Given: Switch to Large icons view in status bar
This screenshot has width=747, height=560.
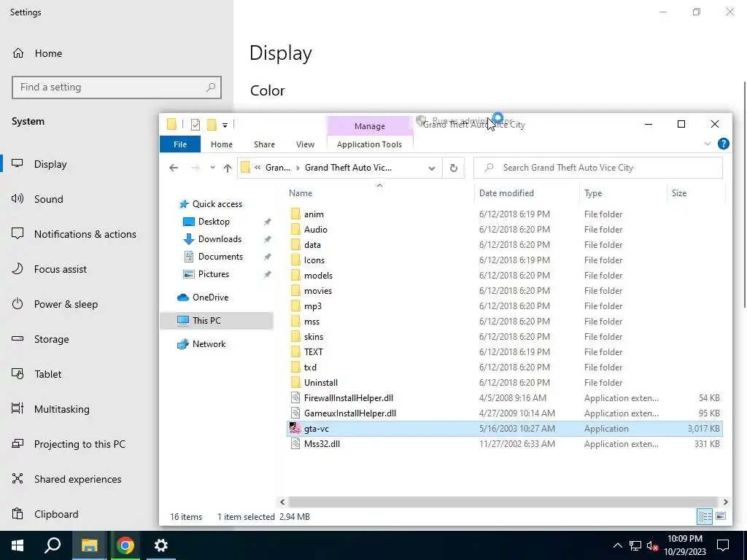Looking at the screenshot, I should click(x=721, y=516).
